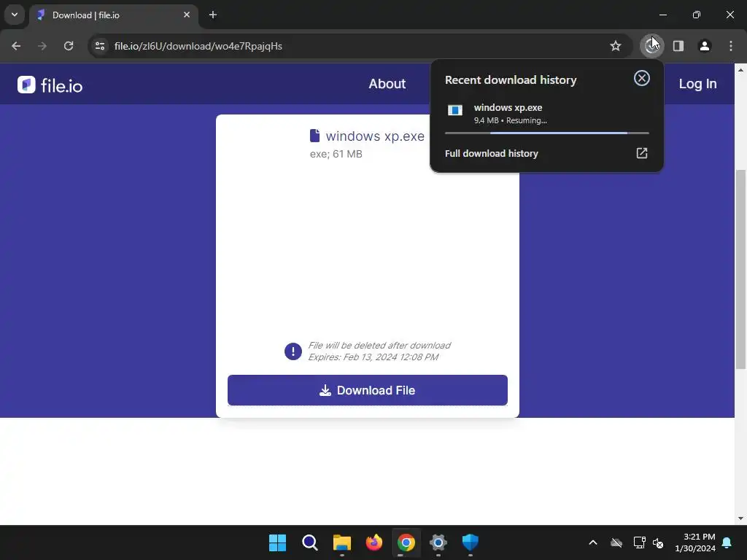Expand hidden system tray icons

click(x=593, y=542)
